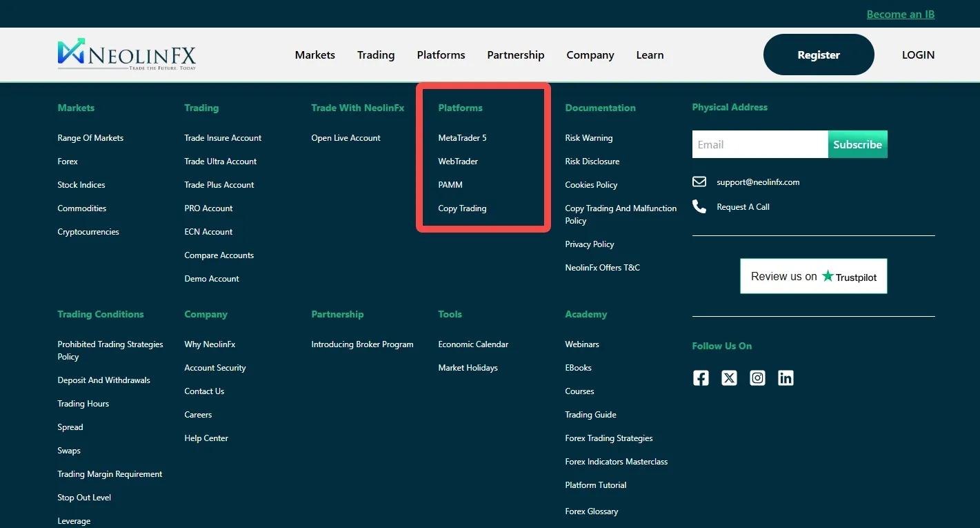The width and height of the screenshot is (980, 528).
Task: Open the Instagram social icon
Action: pyautogui.click(x=757, y=378)
